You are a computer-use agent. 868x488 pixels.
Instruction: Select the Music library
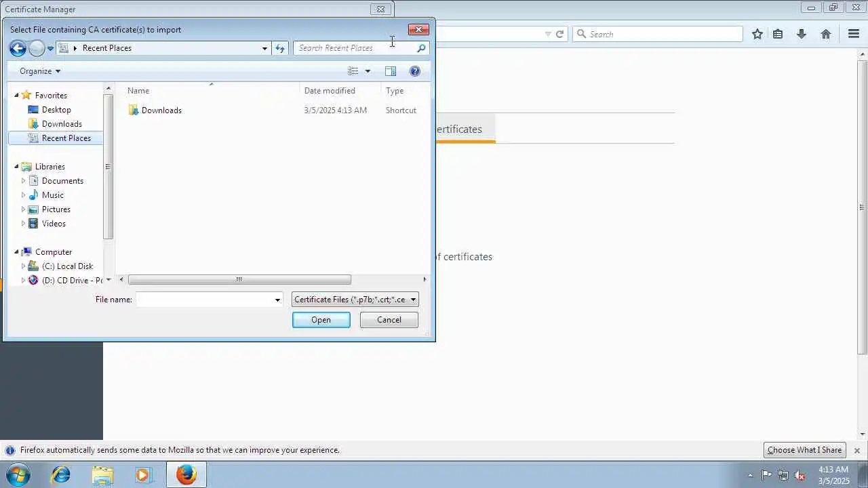click(x=53, y=195)
